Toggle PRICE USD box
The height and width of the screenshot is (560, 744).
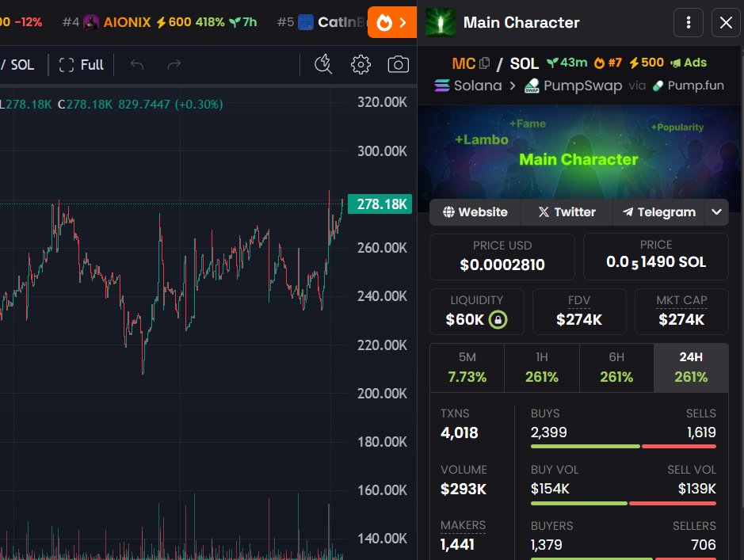(502, 257)
